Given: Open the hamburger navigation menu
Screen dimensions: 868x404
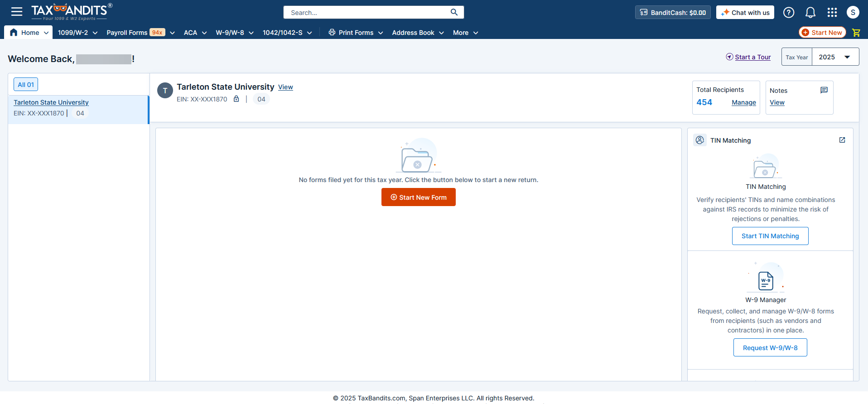Looking at the screenshot, I should 17,12.
